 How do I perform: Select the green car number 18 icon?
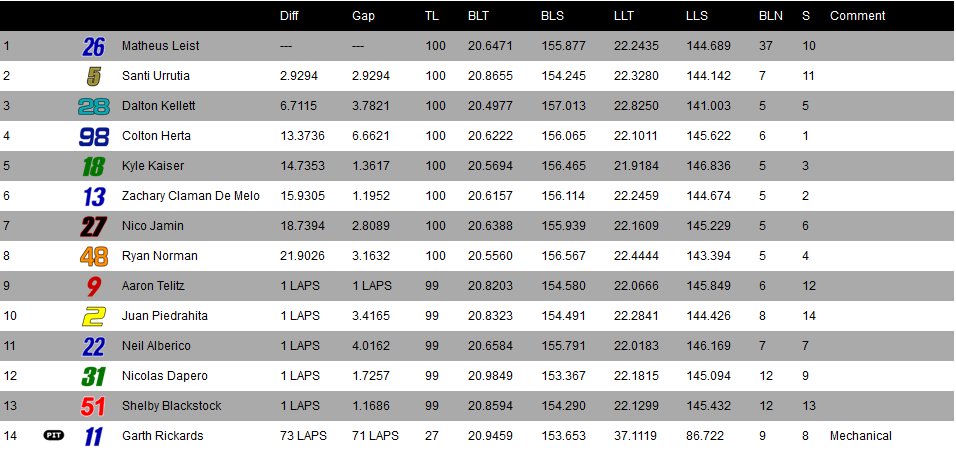pos(93,166)
